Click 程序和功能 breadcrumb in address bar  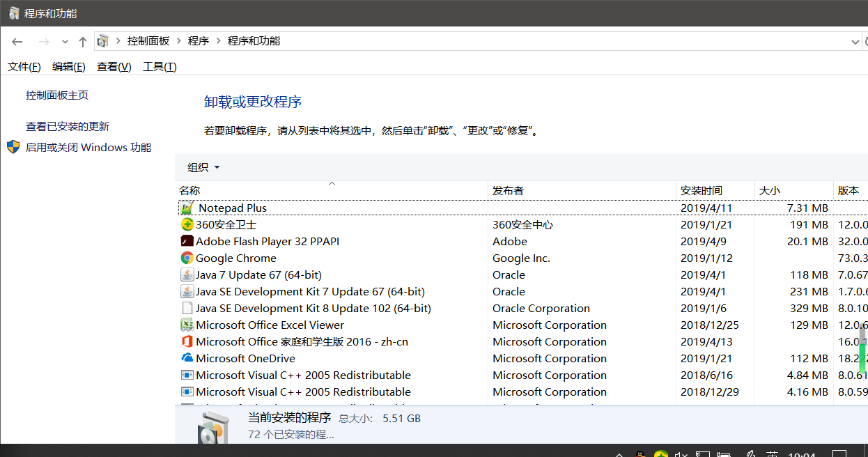click(x=254, y=41)
